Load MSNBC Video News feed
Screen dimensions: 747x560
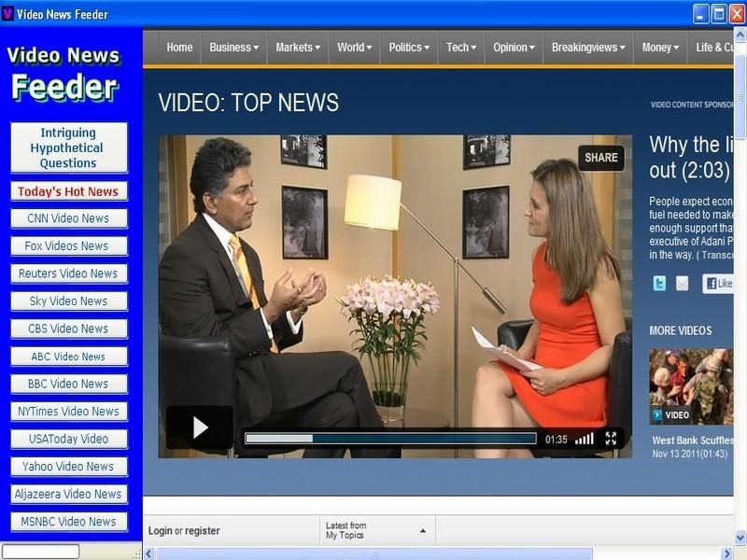(68, 522)
